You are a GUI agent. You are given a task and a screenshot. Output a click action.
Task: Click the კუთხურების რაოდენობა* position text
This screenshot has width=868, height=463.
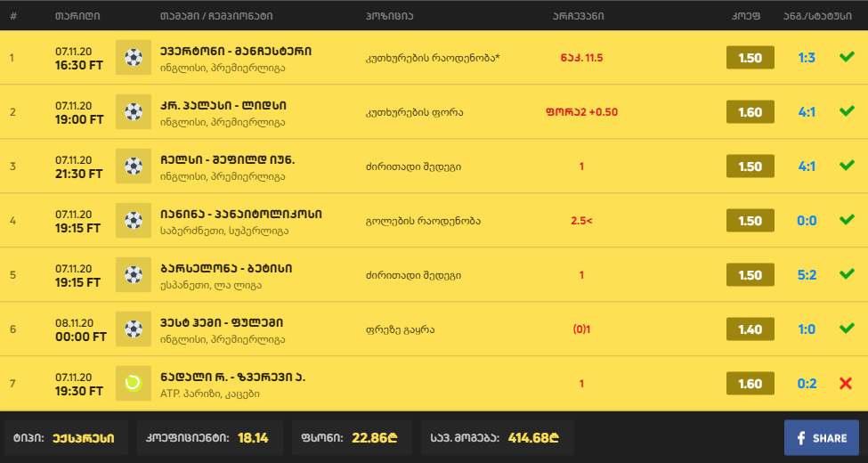pos(433,58)
